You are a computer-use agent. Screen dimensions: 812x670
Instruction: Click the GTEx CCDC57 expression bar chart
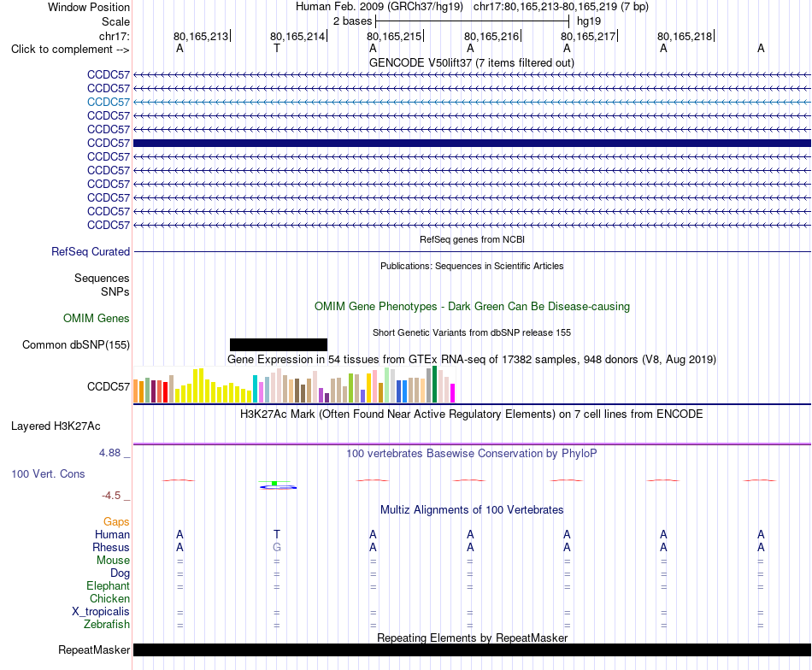pyautogui.click(x=294, y=385)
